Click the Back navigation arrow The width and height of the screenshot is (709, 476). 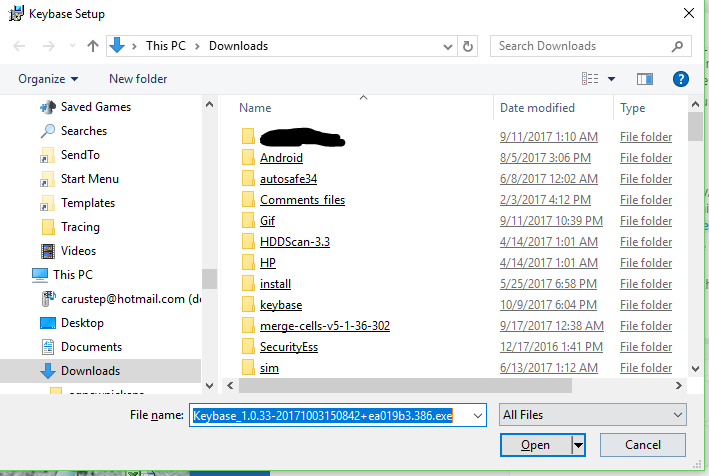19,46
